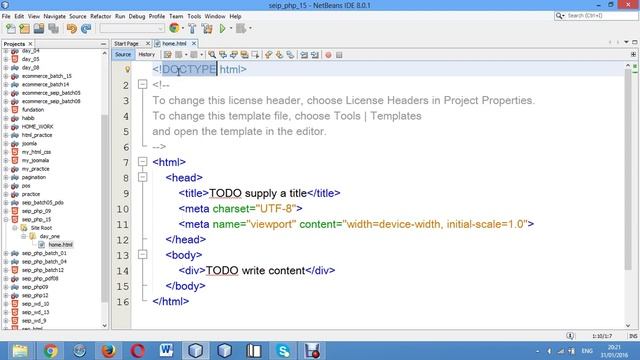Minimize the Projects panel

[x=103, y=44]
